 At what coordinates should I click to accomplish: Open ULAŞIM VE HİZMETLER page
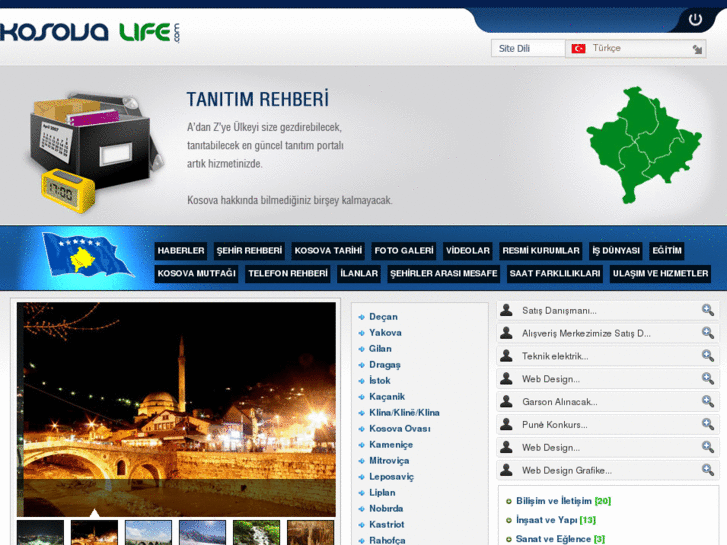click(660, 273)
